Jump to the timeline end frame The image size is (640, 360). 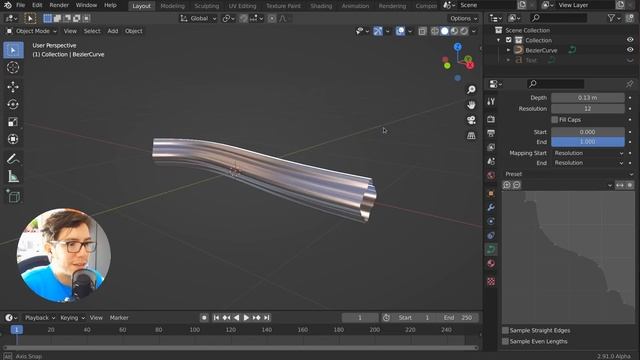point(267,318)
